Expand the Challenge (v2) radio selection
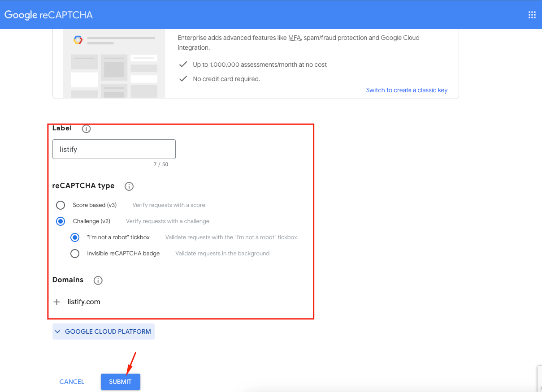542x392 pixels. 61,221
